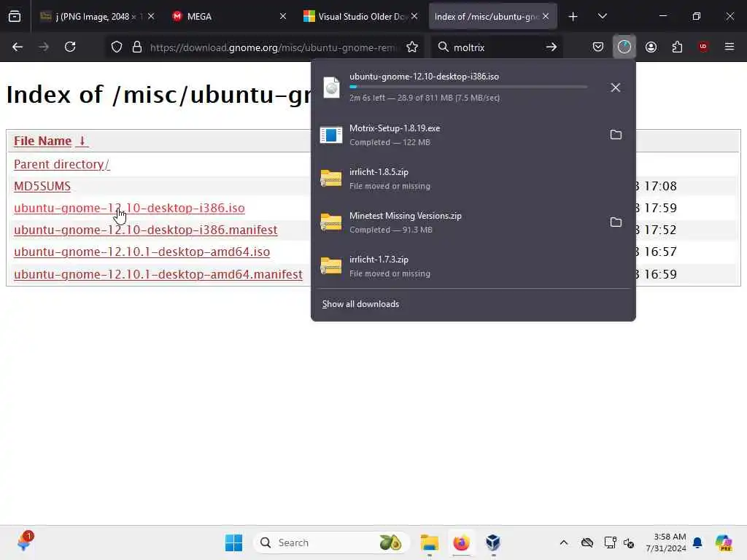The width and height of the screenshot is (747, 560).
Task: Click the iso download progress bar
Action: coord(468,87)
